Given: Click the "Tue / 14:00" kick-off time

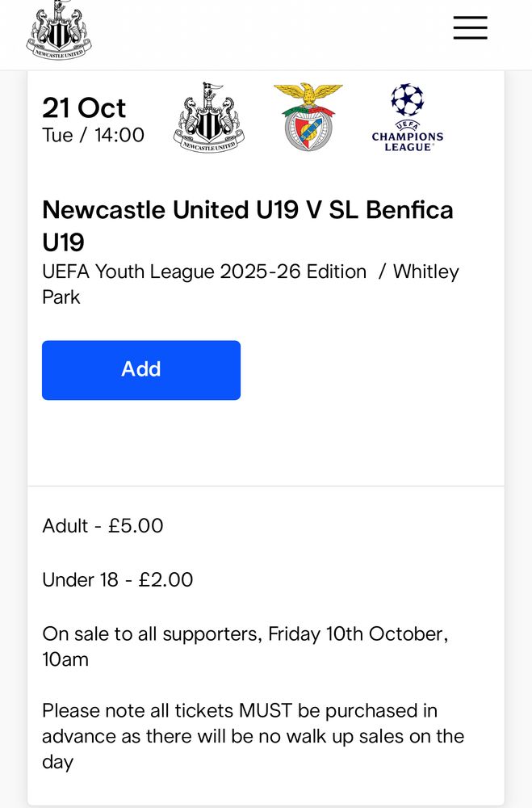Looking at the screenshot, I should pyautogui.click(x=93, y=135).
